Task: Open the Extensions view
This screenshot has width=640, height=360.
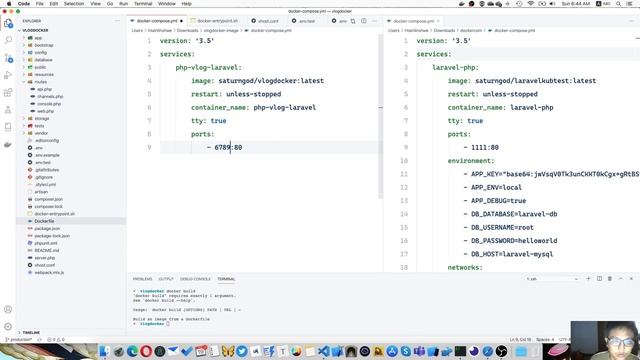Action: [x=8, y=93]
